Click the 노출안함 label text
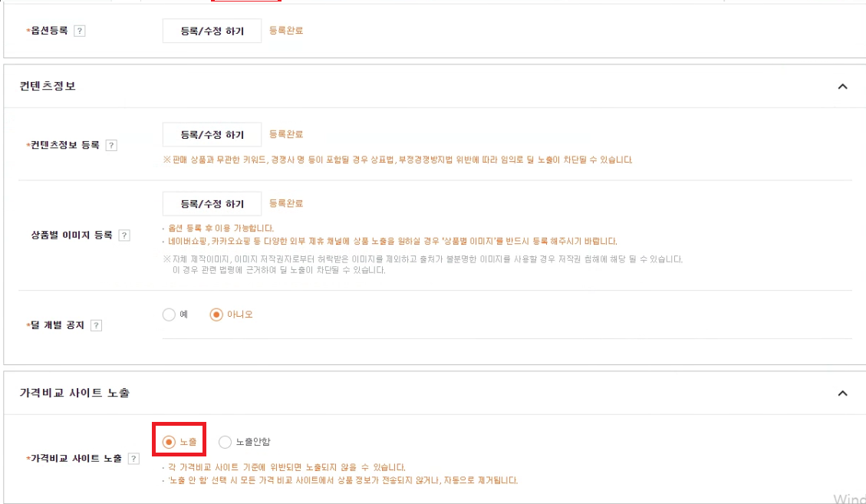This screenshot has width=866, height=504. (x=253, y=442)
